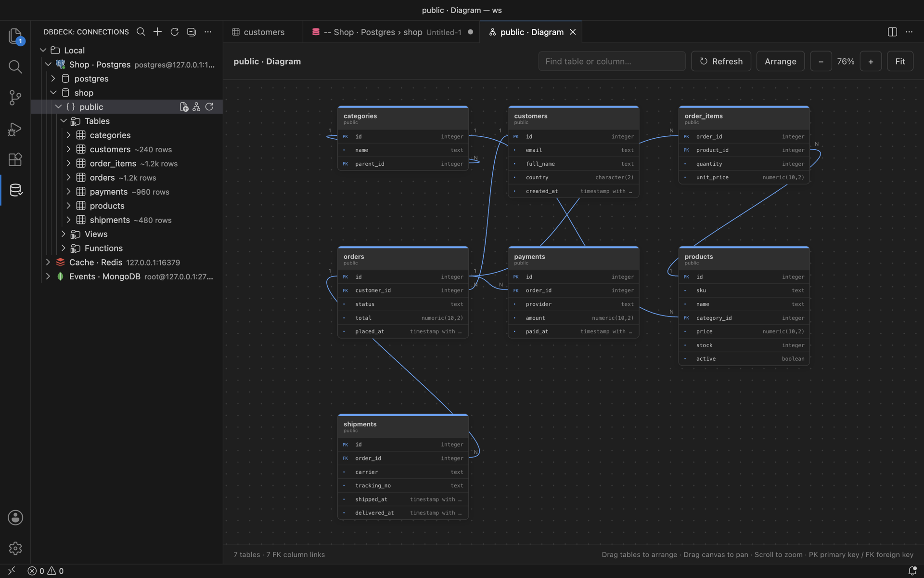Image resolution: width=924 pixels, height=578 pixels.
Task: Open Source Control view
Action: click(x=15, y=98)
